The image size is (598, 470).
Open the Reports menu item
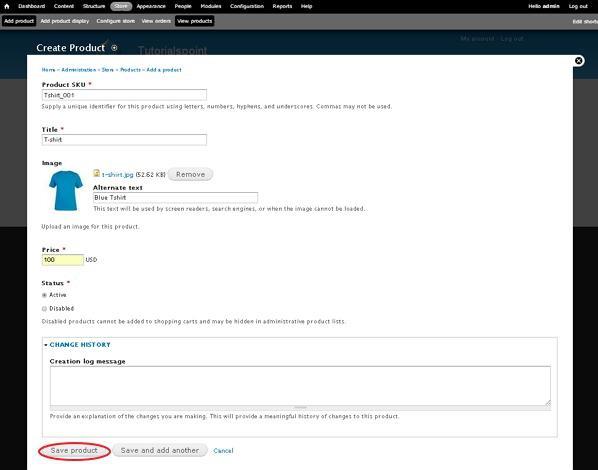(x=282, y=6)
